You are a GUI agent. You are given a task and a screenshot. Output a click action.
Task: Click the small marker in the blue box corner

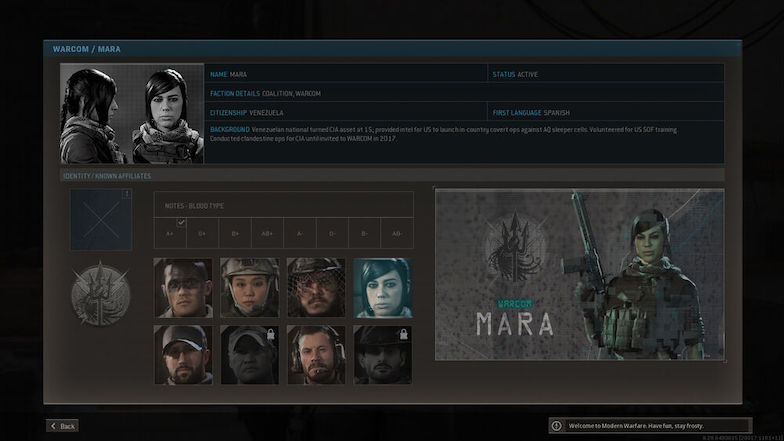point(127,194)
